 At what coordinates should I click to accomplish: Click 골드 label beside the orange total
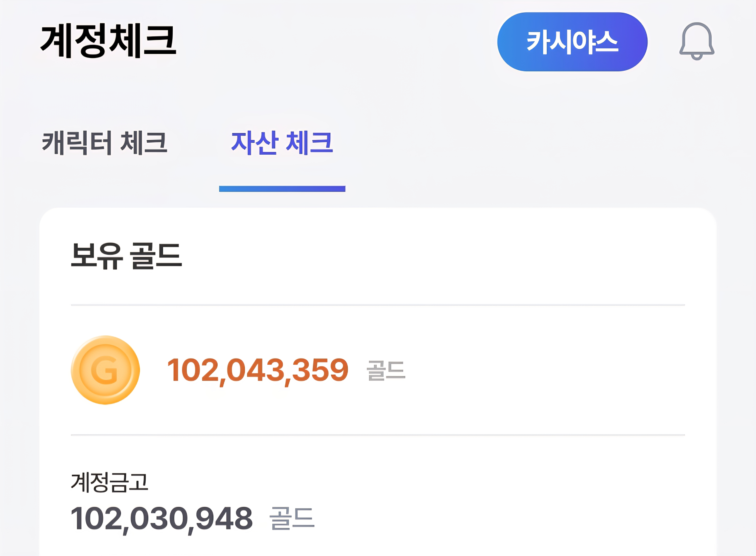386,371
